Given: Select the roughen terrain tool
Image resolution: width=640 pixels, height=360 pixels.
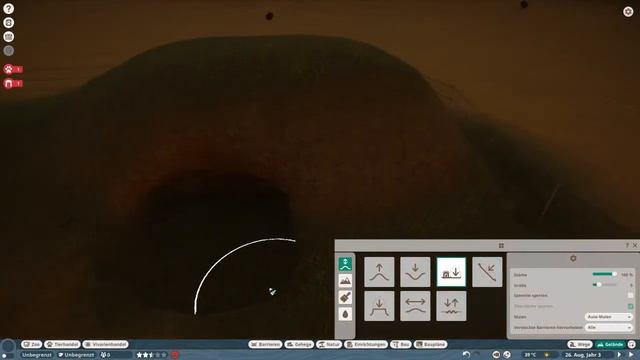Looking at the screenshot, I should [x=451, y=306].
